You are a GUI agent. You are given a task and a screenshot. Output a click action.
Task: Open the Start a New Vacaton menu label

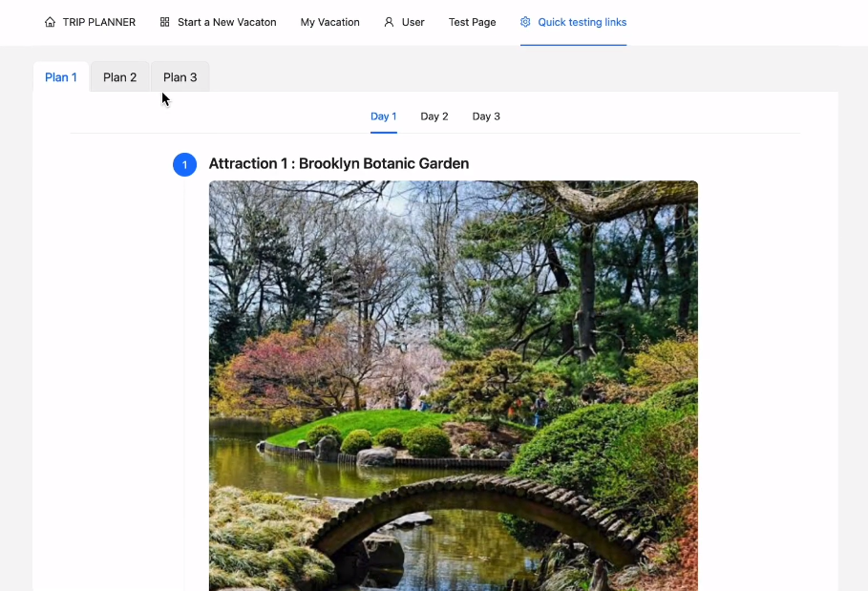pyautogui.click(x=227, y=22)
